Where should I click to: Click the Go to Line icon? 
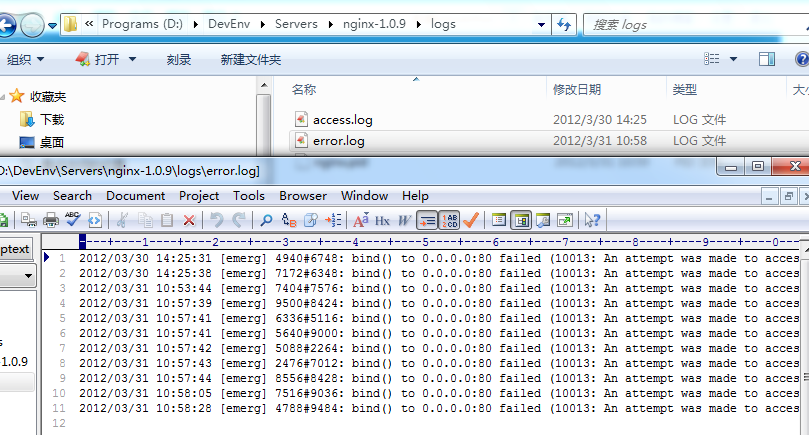tap(333, 220)
